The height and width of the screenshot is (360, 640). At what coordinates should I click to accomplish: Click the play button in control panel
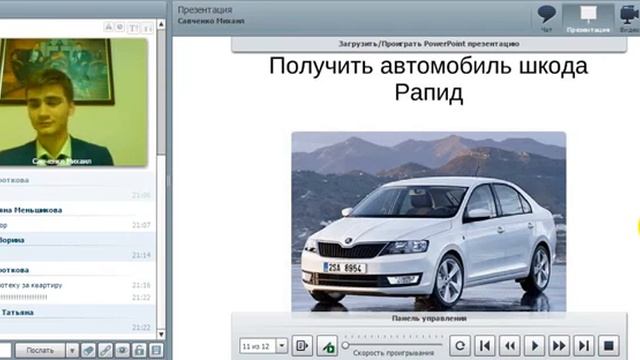point(534,346)
